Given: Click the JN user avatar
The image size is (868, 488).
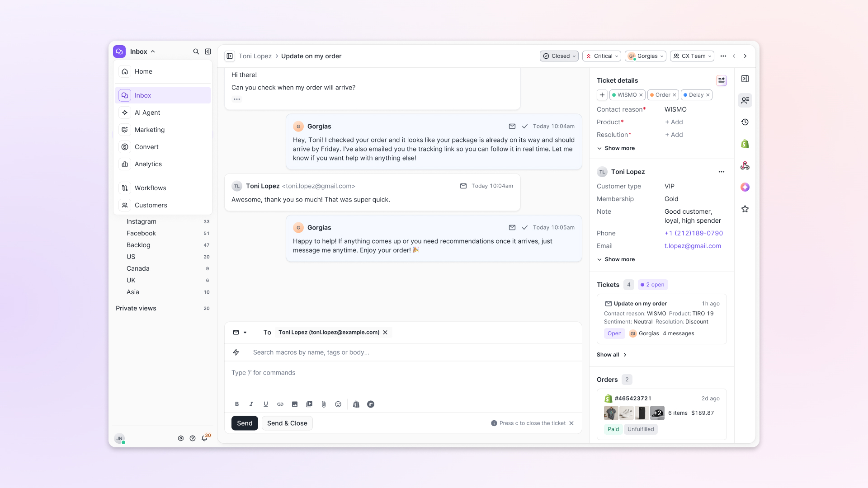Looking at the screenshot, I should (x=119, y=438).
